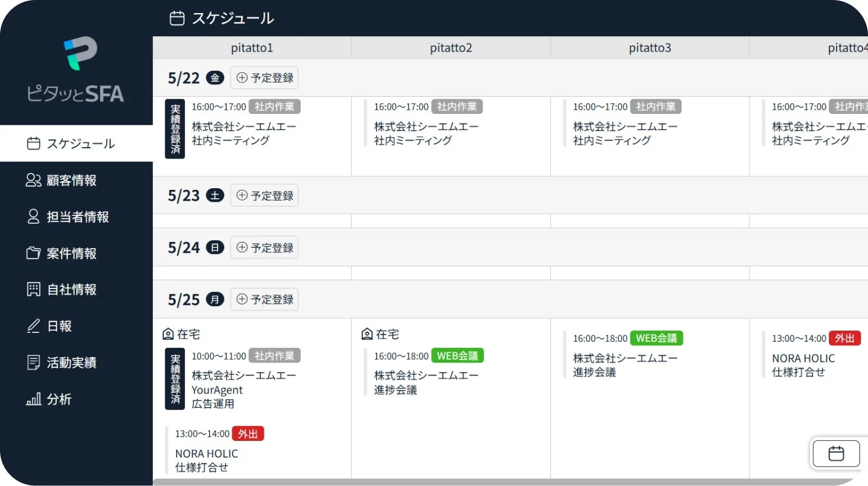Click the ピタッとSFA logo
Image resolution: width=868 pixels, height=486 pixels.
[75, 70]
